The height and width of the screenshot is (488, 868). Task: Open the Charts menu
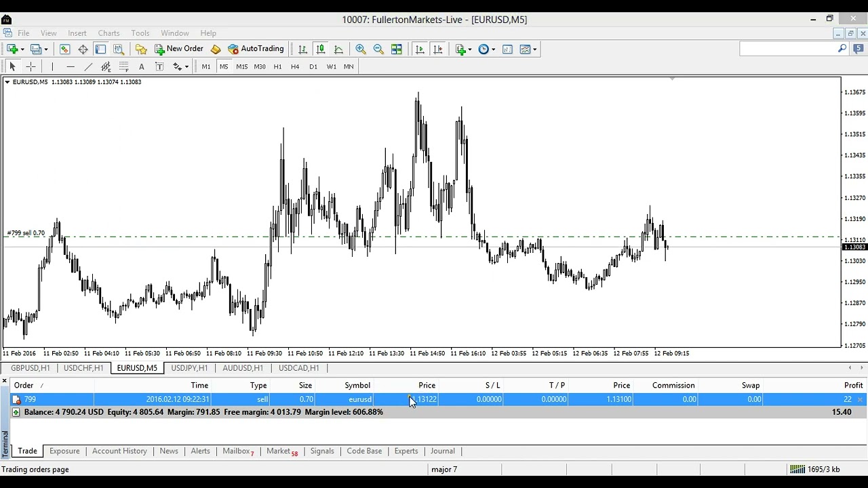pos(108,33)
